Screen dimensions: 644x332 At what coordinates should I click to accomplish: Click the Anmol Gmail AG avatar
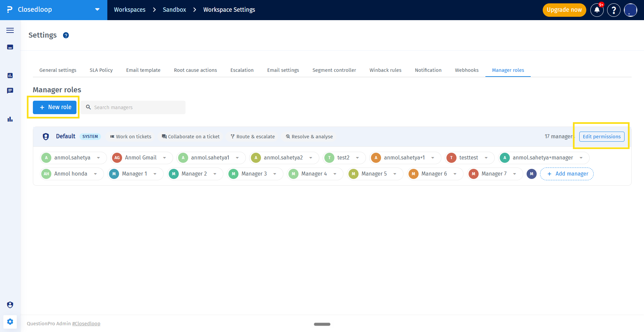pyautogui.click(x=117, y=158)
